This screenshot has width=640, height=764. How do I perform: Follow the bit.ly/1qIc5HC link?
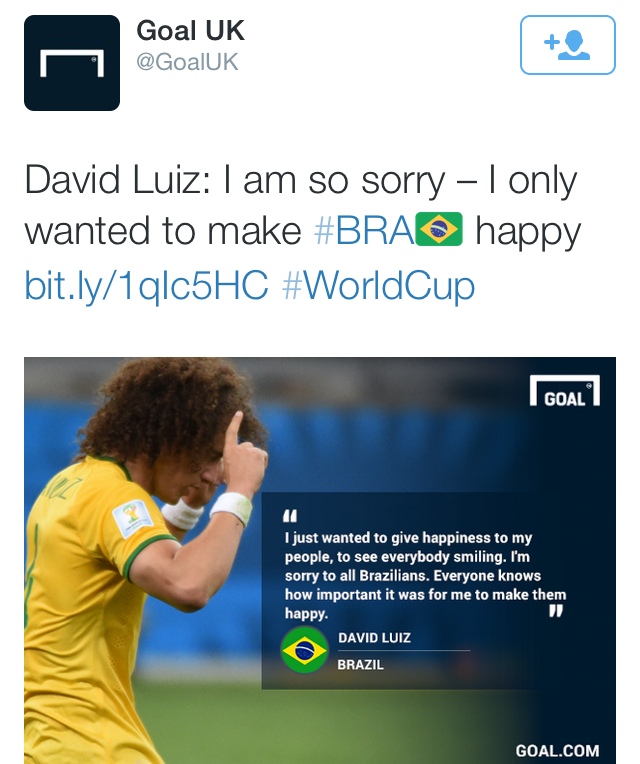click(146, 286)
